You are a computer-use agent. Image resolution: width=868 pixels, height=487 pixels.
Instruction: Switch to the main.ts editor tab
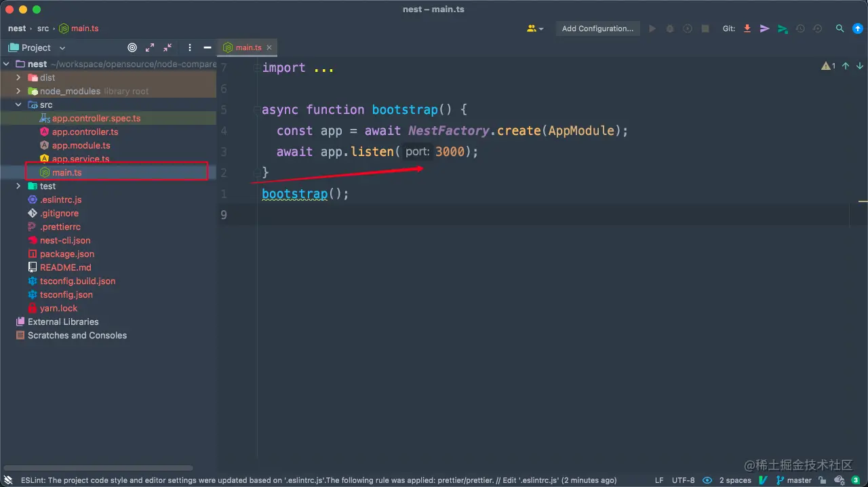(248, 47)
